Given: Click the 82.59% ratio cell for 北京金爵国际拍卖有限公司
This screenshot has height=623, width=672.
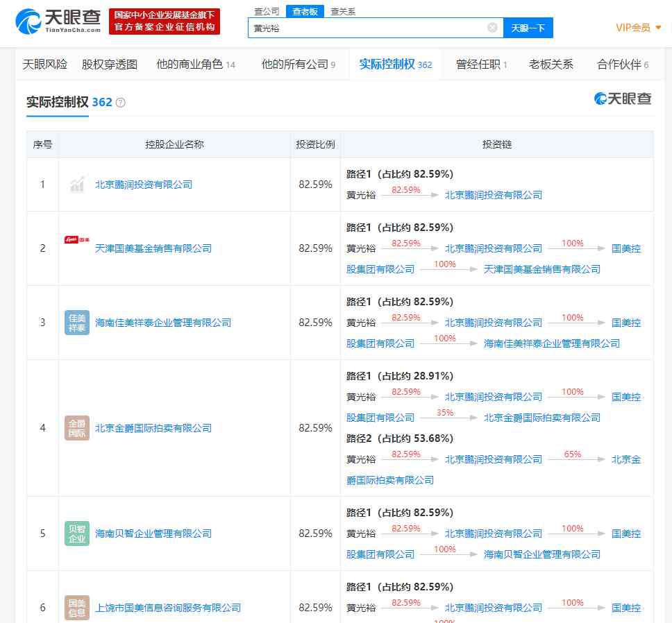Looking at the screenshot, I should pos(315,428).
